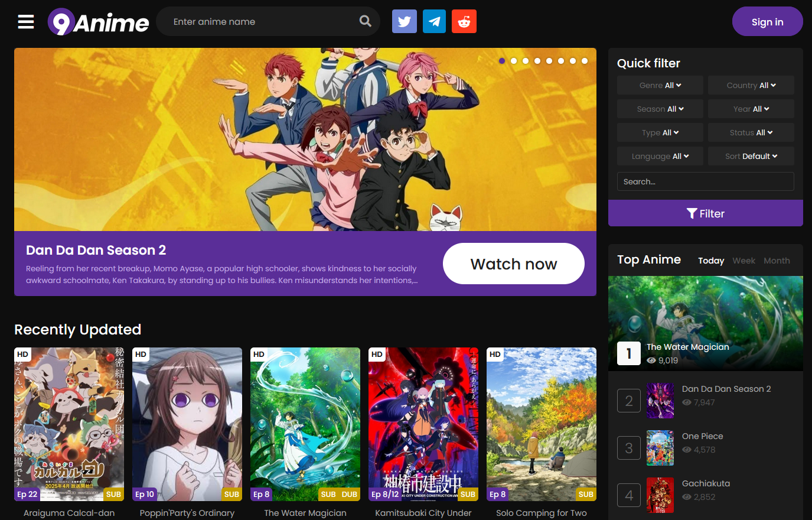The image size is (812, 520).
Task: Select the third carousel slide dot
Action: [x=526, y=61]
